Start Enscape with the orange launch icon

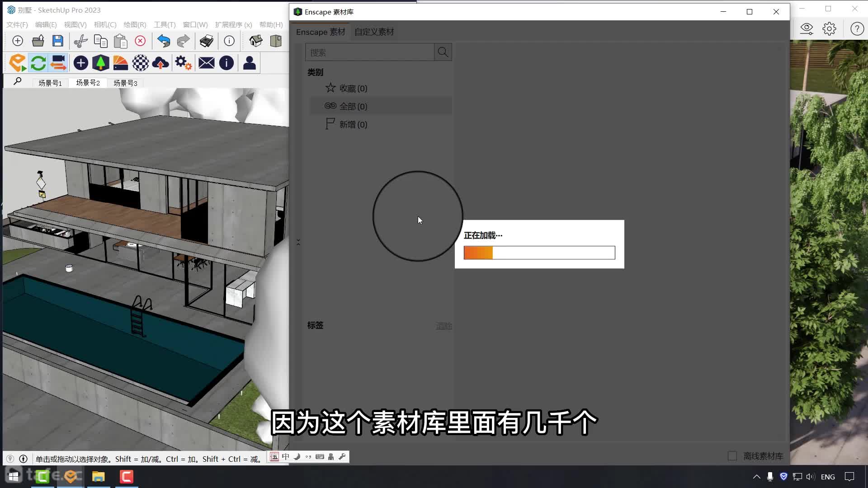pyautogui.click(x=18, y=63)
